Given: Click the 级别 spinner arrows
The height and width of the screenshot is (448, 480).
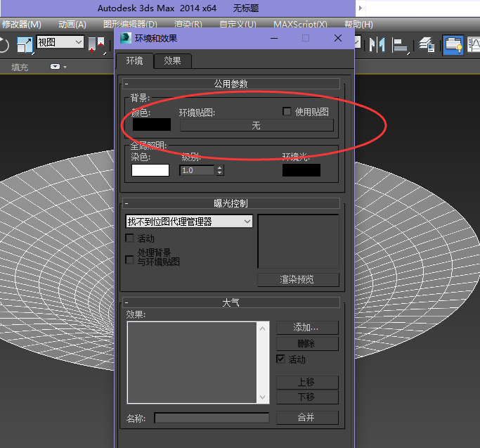Looking at the screenshot, I should point(220,170).
